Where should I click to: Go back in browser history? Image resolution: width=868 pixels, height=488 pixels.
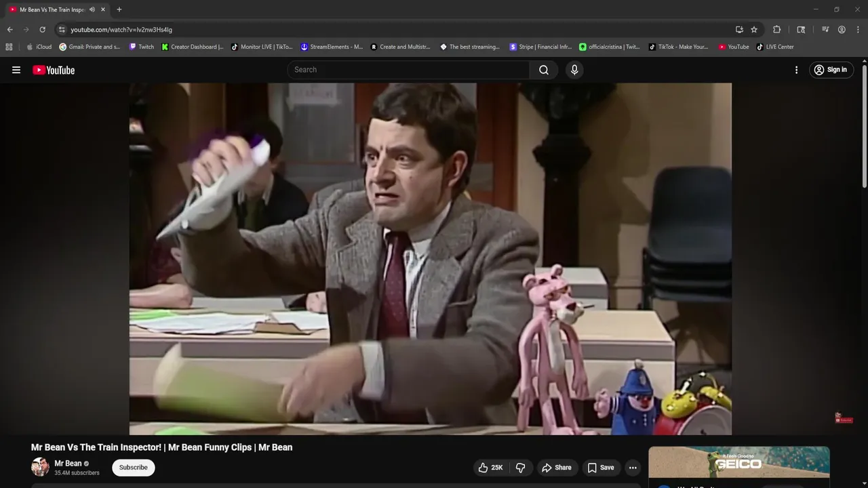[9, 30]
